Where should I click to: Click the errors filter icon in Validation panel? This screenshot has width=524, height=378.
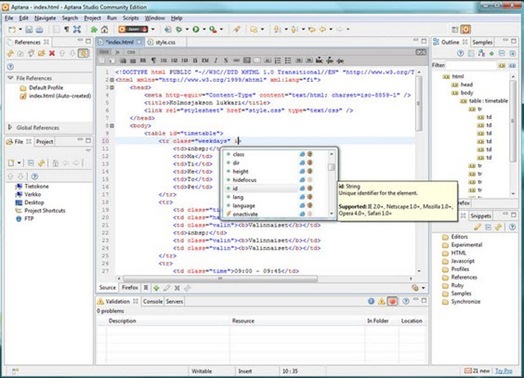392,301
